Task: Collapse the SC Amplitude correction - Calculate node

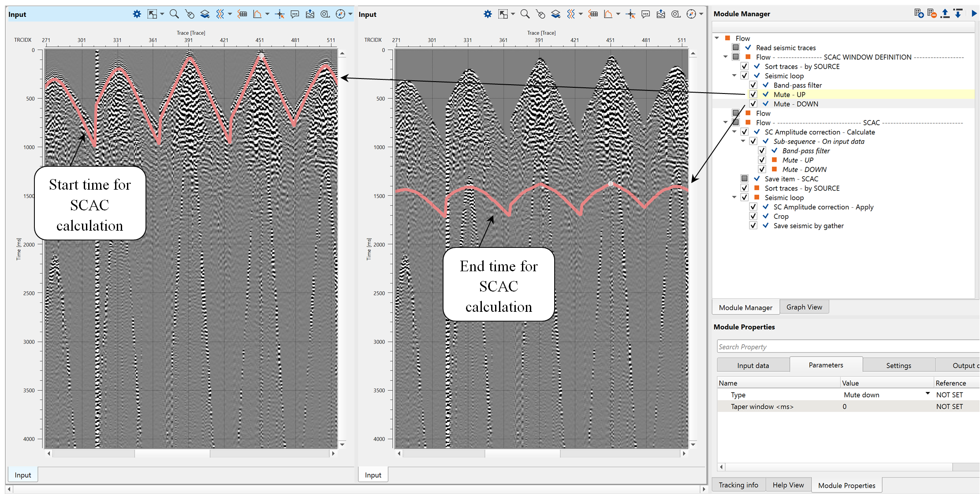Action: (734, 132)
